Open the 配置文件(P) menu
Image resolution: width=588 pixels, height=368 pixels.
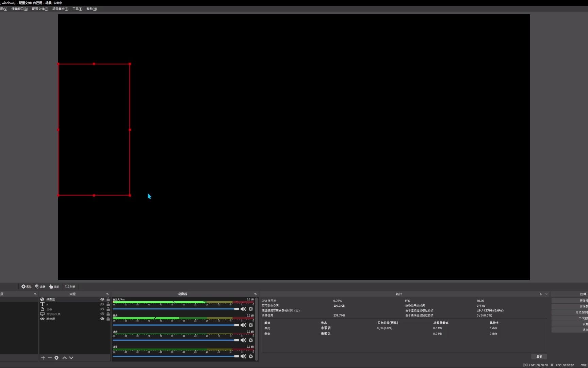(40, 9)
